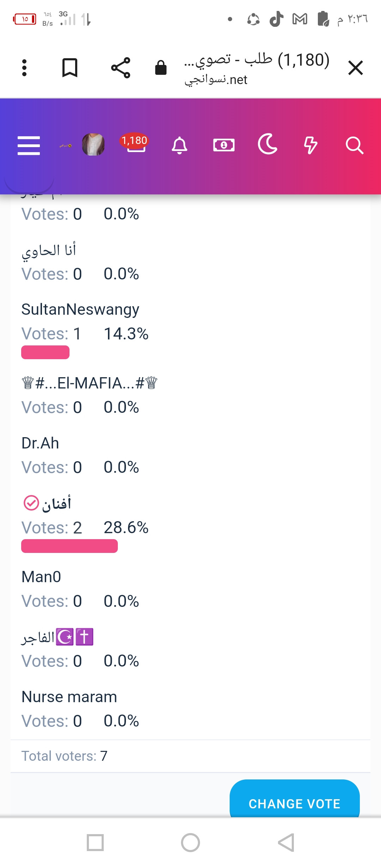Share this page link
The width and height of the screenshot is (381, 868).
121,68
